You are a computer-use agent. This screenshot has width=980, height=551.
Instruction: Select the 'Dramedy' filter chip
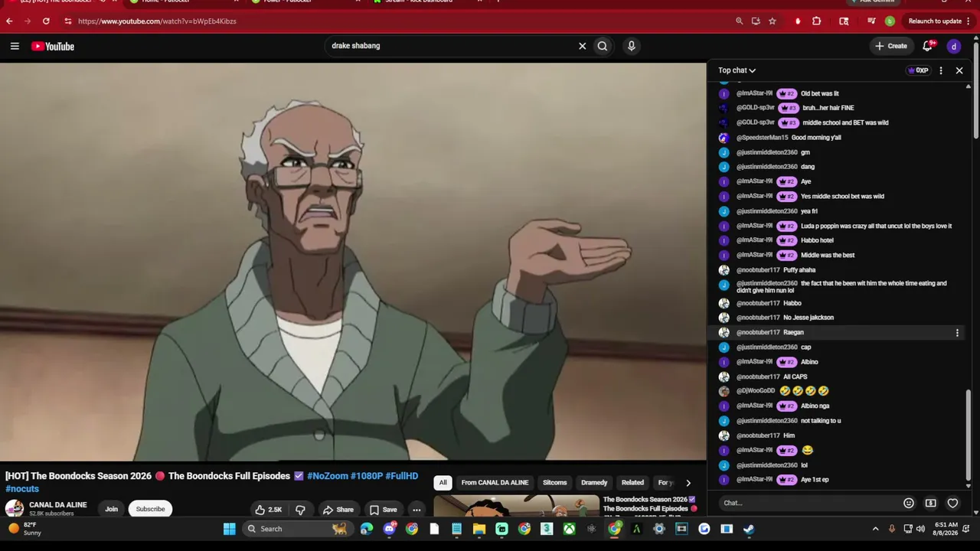coord(594,483)
